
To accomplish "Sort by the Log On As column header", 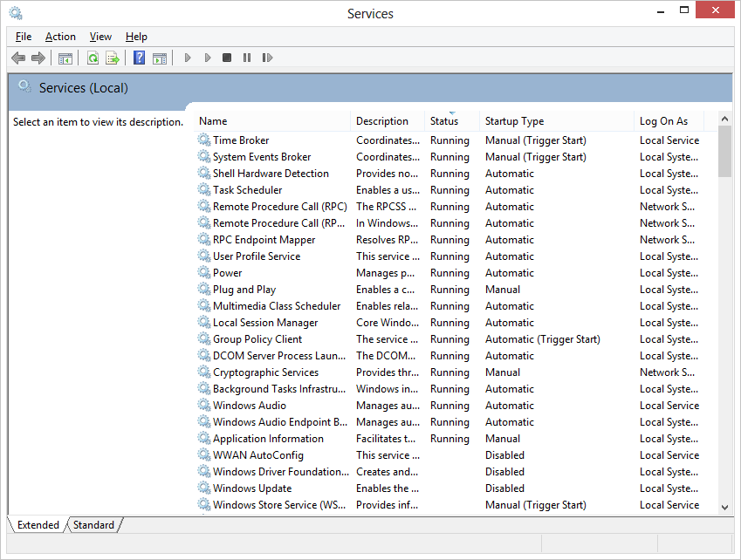I will coord(669,121).
